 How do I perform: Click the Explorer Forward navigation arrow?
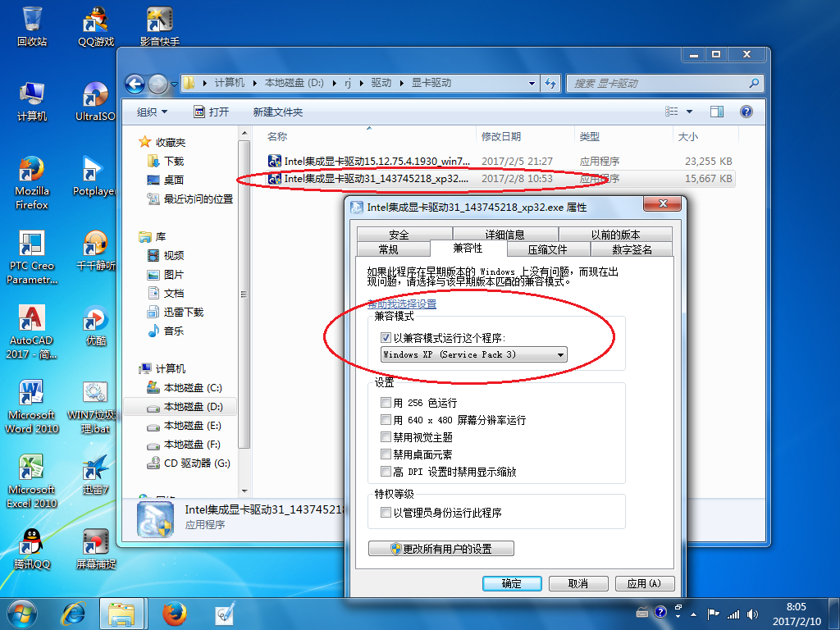(157, 84)
